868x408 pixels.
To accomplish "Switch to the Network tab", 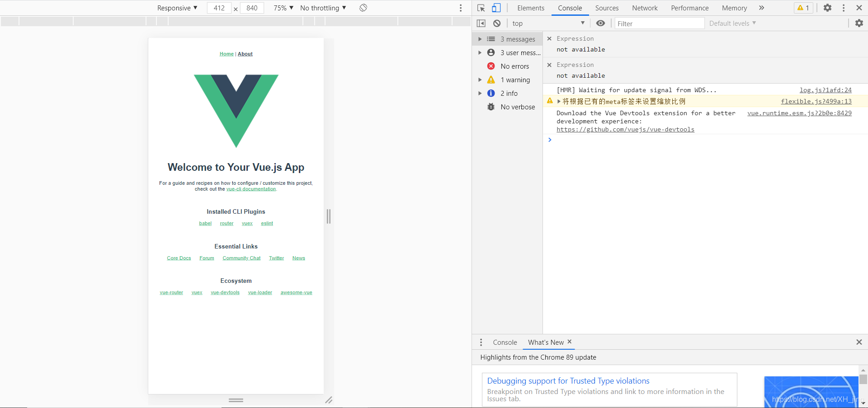I will (x=645, y=8).
